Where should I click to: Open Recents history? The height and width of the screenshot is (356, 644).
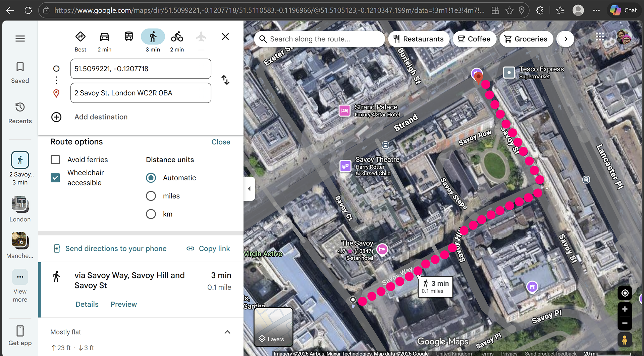[x=20, y=113]
